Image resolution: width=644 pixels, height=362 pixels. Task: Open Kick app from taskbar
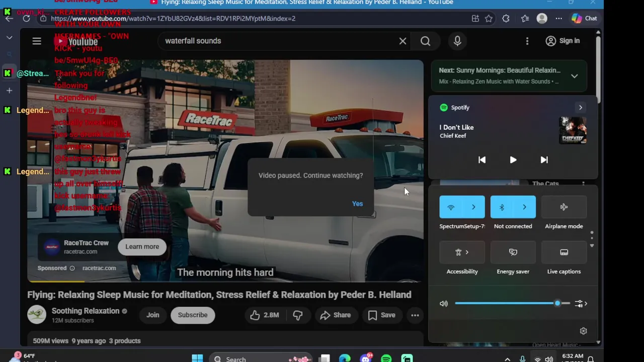(x=407, y=358)
